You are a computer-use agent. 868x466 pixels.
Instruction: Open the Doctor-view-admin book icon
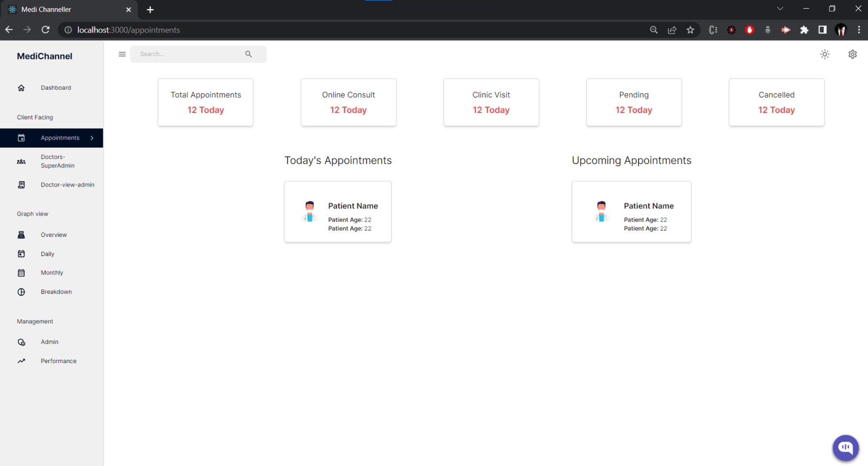tap(21, 185)
